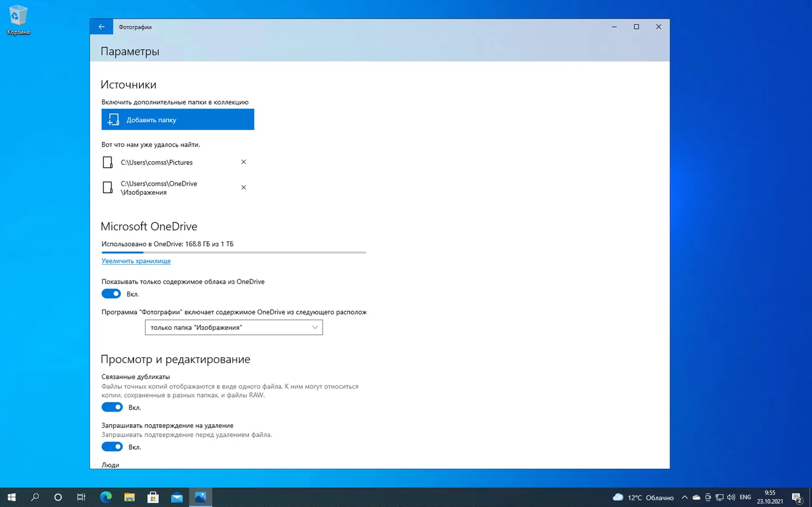Open the Mail app from the taskbar

tap(177, 497)
